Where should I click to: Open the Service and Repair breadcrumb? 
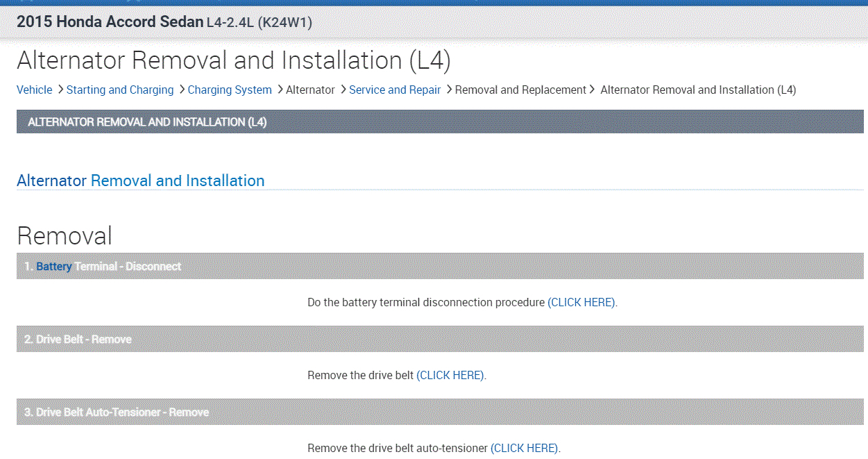point(395,90)
